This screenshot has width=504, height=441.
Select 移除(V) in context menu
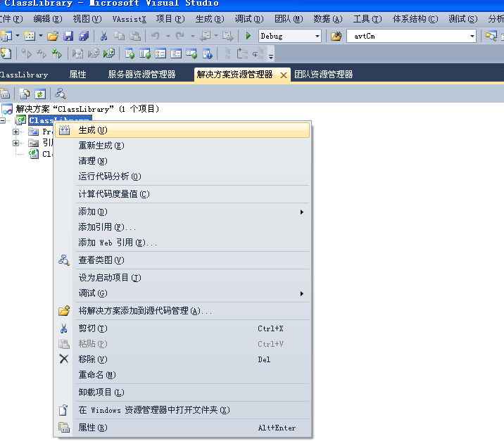click(182, 359)
